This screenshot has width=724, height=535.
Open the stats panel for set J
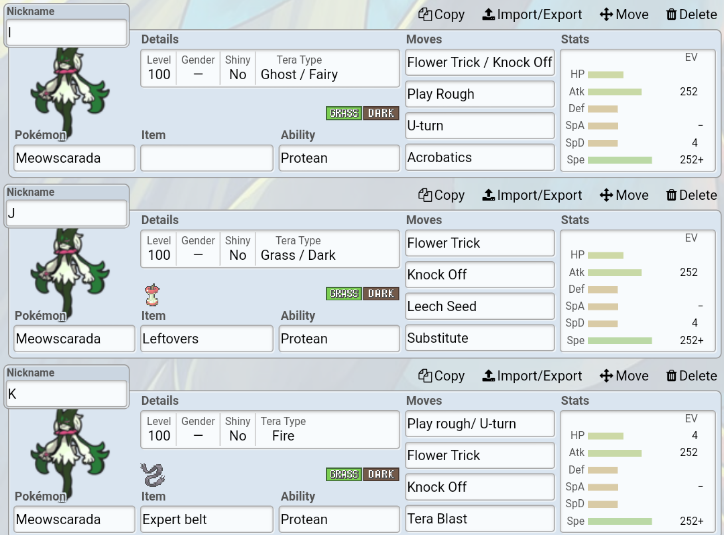pos(638,291)
